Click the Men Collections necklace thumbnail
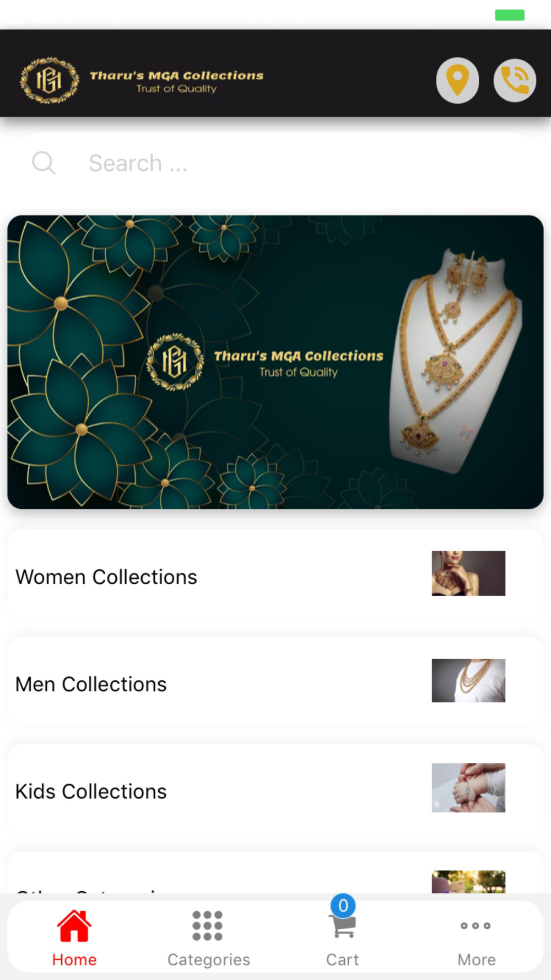Screen dimensions: 551x980 coord(468,681)
